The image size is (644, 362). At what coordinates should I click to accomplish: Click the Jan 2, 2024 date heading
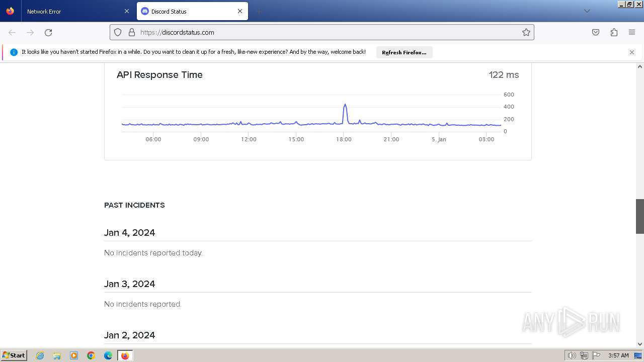tap(129, 335)
